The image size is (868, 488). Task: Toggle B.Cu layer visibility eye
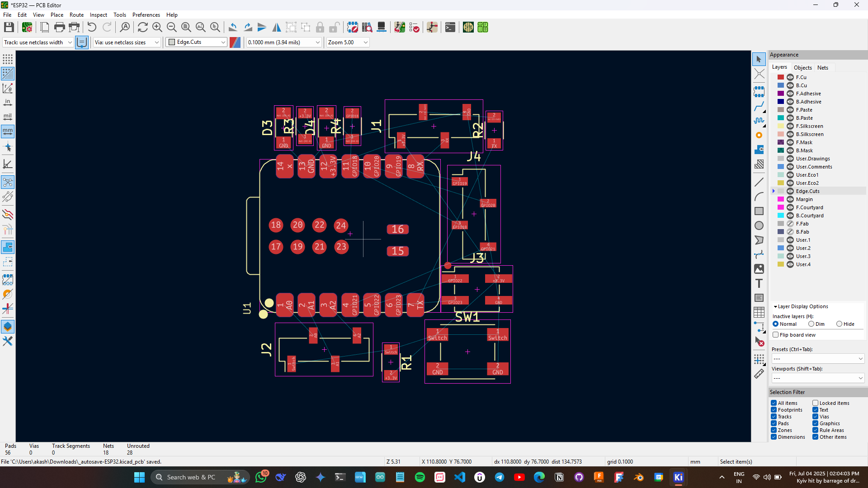[x=790, y=85]
